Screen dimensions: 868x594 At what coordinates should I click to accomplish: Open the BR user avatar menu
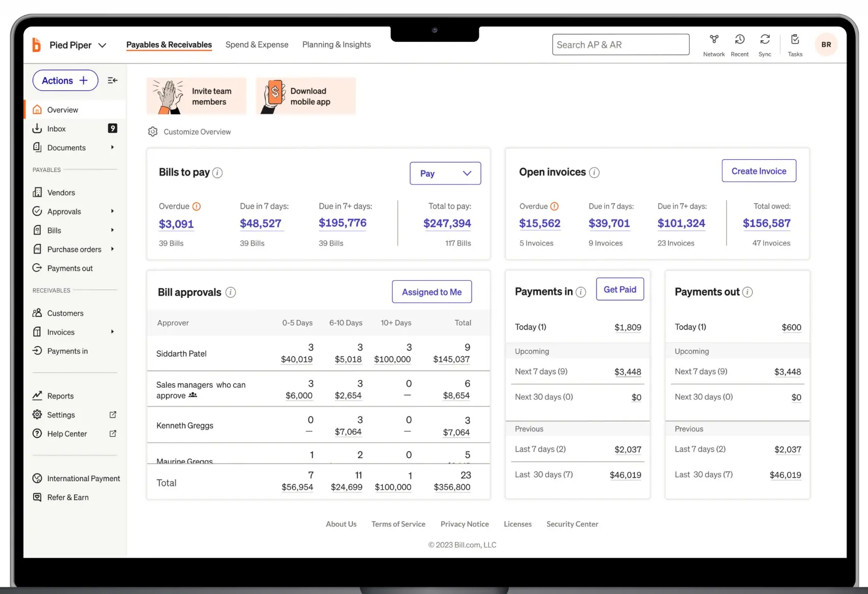click(826, 44)
